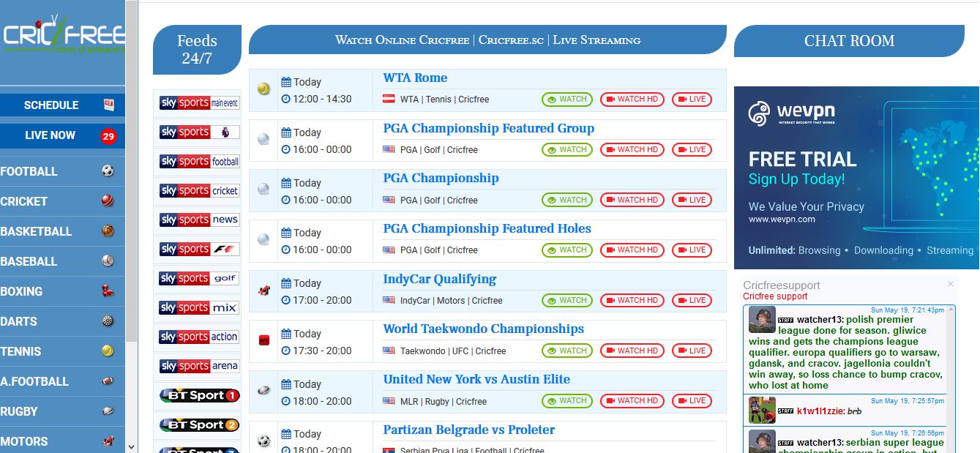Click the Feeds 24/7 header
This screenshot has height=453, width=980.
pos(197,50)
